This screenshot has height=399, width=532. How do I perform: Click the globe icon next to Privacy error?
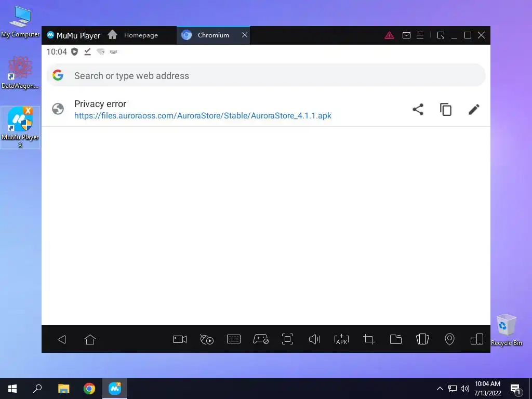point(58,109)
